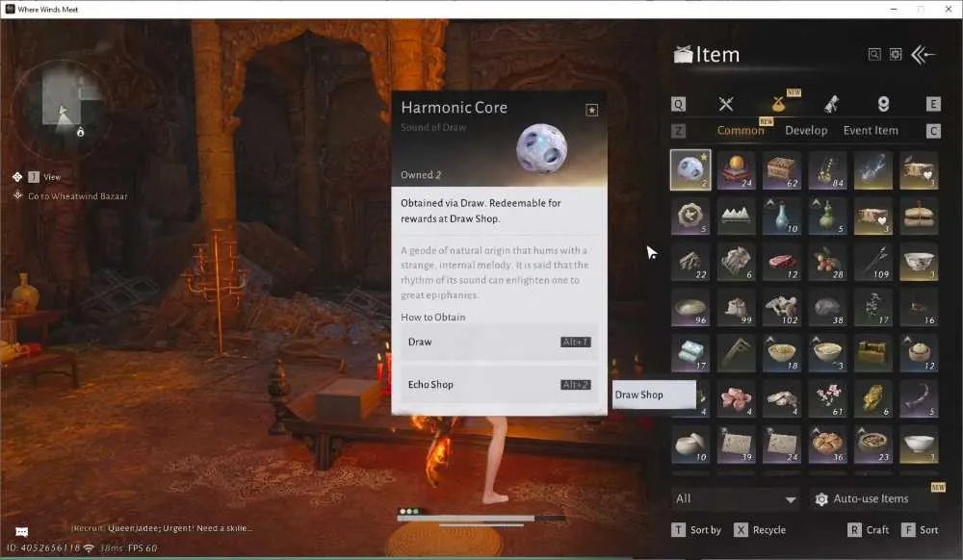Favorite Harmonic Core with star toggle
Screen dimensions: 963x560
click(591, 110)
